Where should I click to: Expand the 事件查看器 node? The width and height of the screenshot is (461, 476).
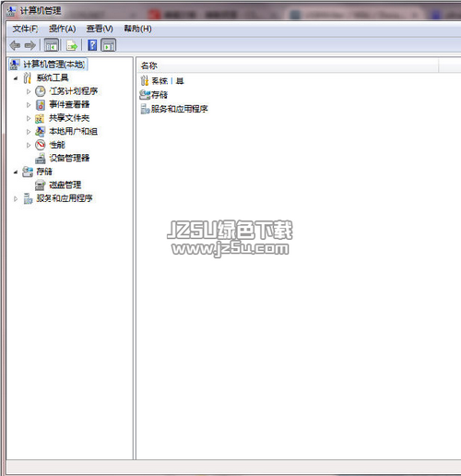click(x=29, y=105)
